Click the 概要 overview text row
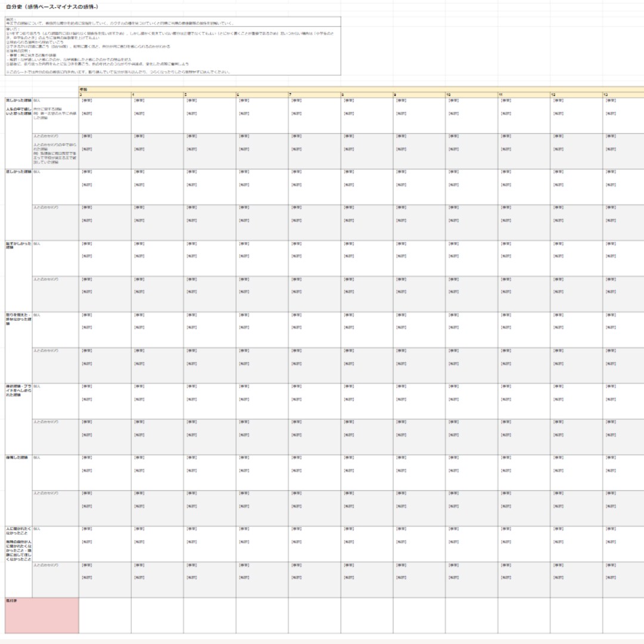This screenshot has width=644, height=644. [173, 22]
